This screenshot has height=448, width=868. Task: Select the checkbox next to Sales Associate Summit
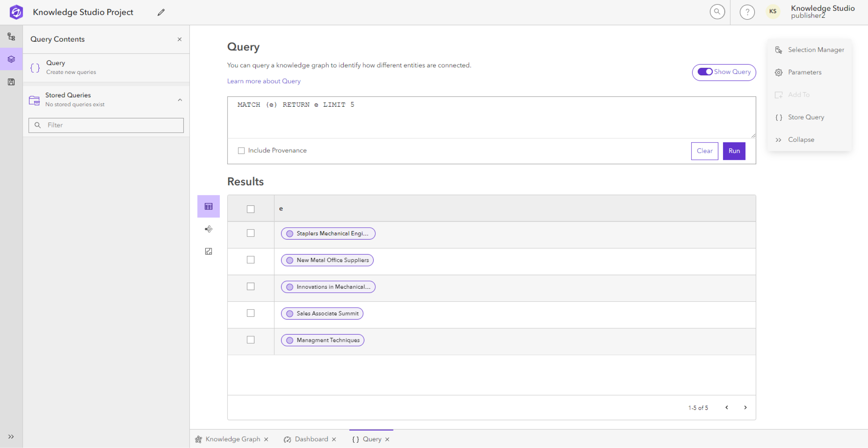pyautogui.click(x=250, y=313)
